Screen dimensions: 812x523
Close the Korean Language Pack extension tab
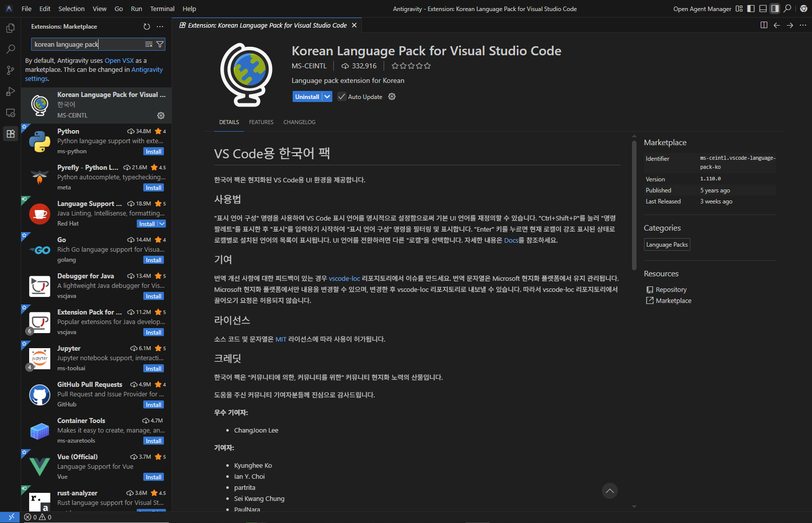click(354, 25)
